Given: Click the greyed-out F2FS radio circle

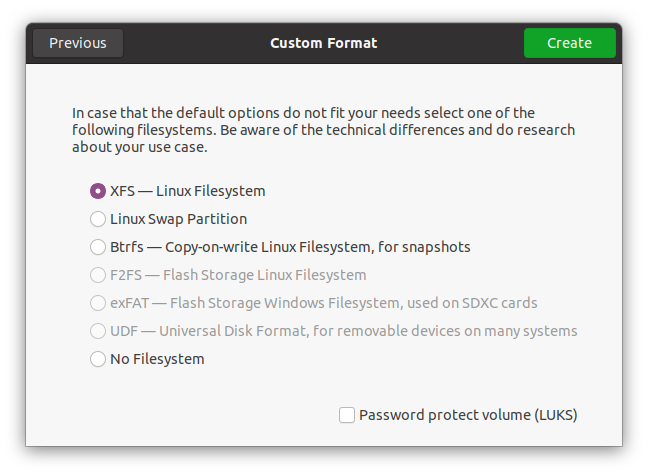Looking at the screenshot, I should click(x=98, y=275).
